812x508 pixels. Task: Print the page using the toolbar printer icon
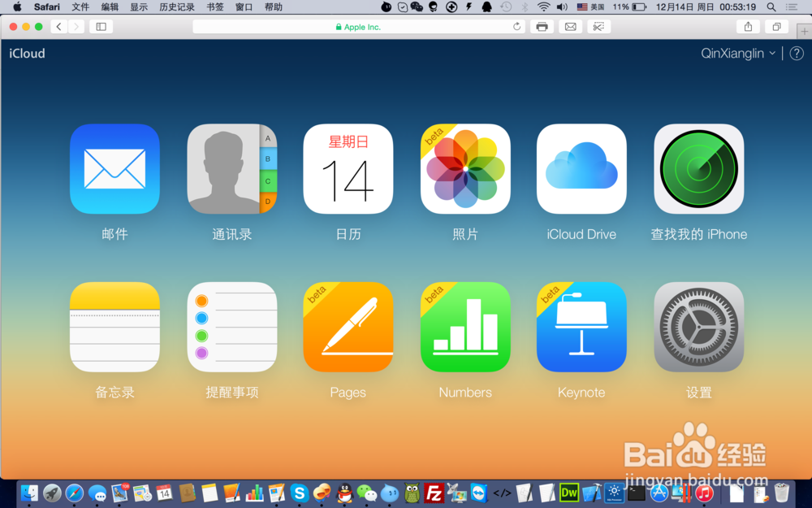542,26
